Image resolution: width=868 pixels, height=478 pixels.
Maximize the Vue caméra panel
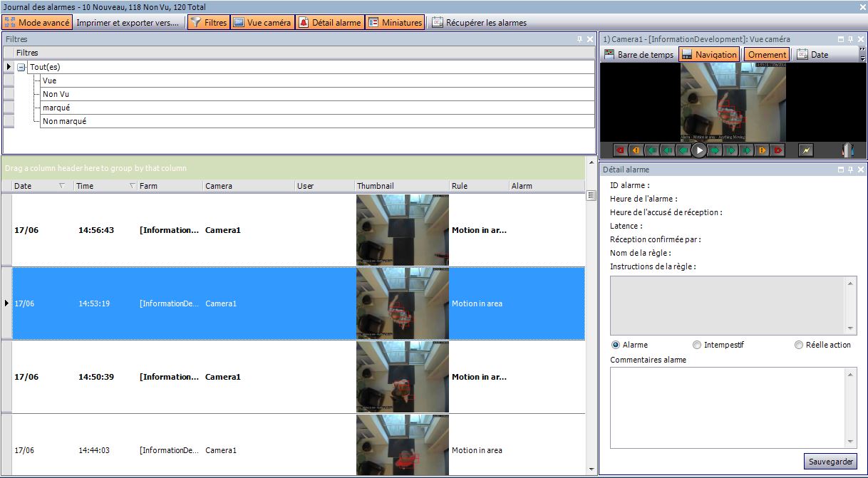coord(841,39)
